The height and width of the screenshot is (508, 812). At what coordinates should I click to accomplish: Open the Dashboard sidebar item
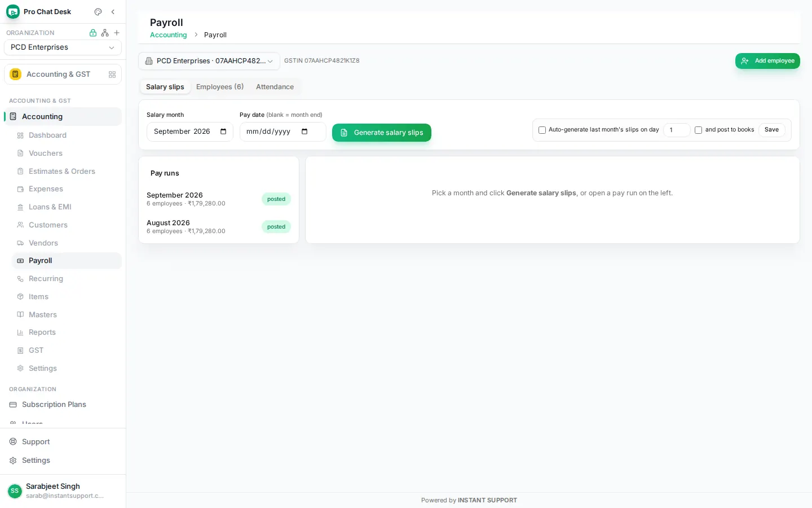(67, 135)
